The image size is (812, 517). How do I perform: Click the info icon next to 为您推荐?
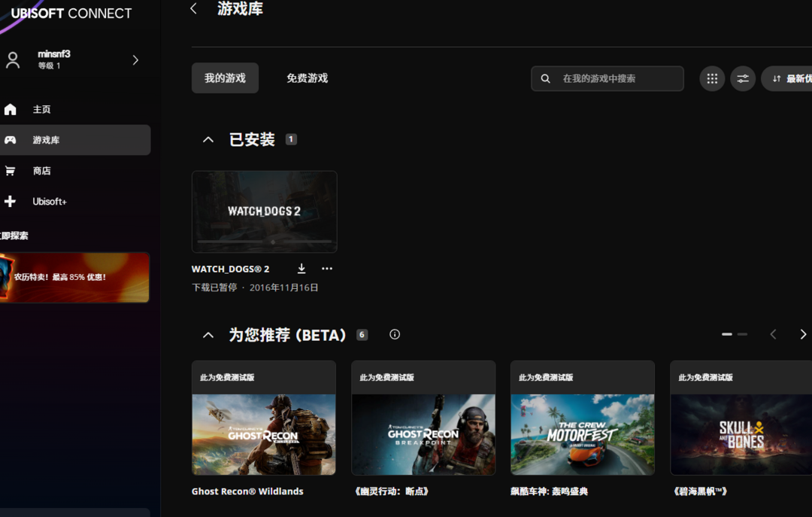tap(395, 335)
